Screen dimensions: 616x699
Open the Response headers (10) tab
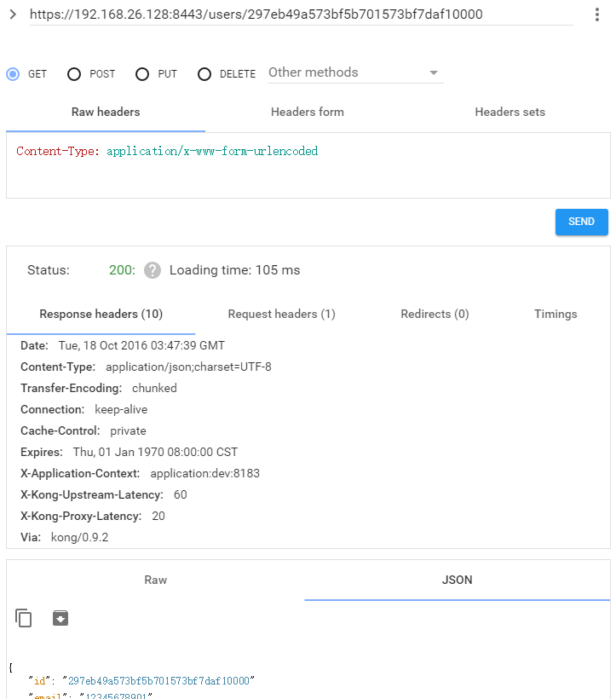(x=101, y=315)
